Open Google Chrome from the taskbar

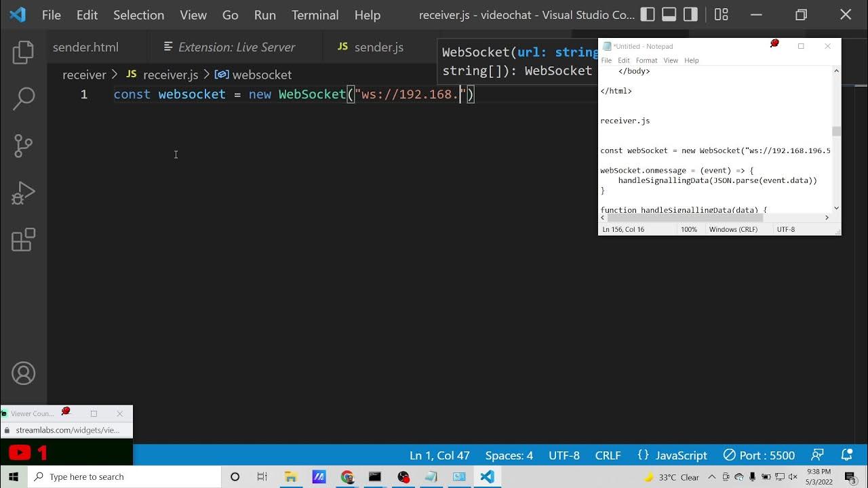(347, 477)
